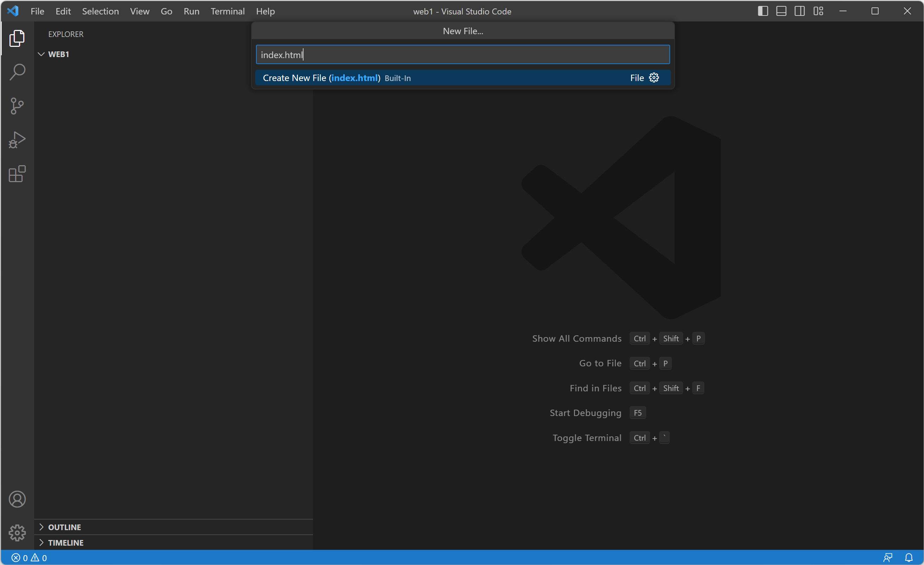Viewport: 924px width, 565px height.
Task: Toggle primary side bar layout button
Action: click(763, 11)
